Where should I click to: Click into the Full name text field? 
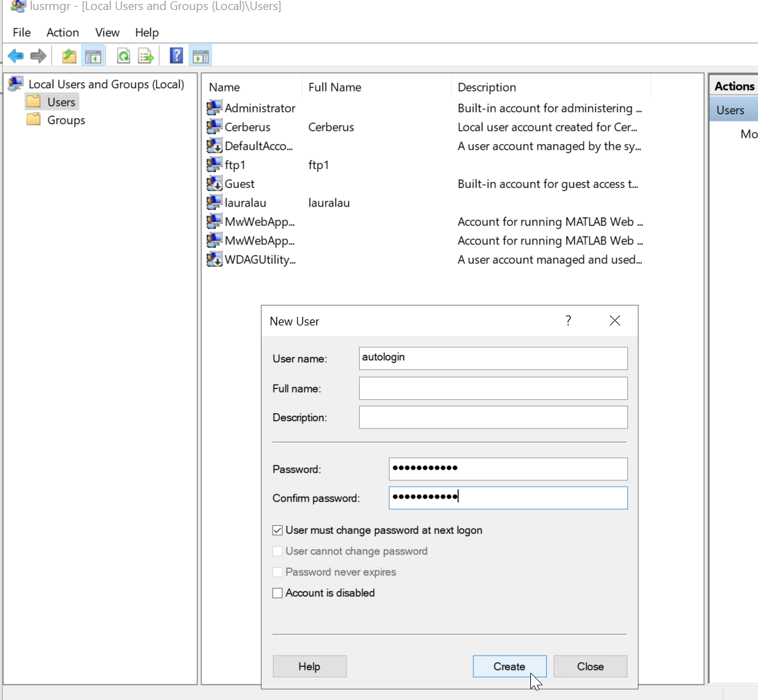(493, 389)
